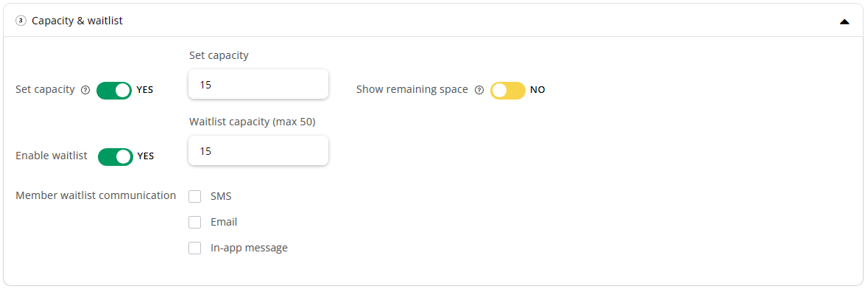The width and height of the screenshot is (868, 289).
Task: Click the NO label beside the yellow toggle
Action: tap(537, 90)
